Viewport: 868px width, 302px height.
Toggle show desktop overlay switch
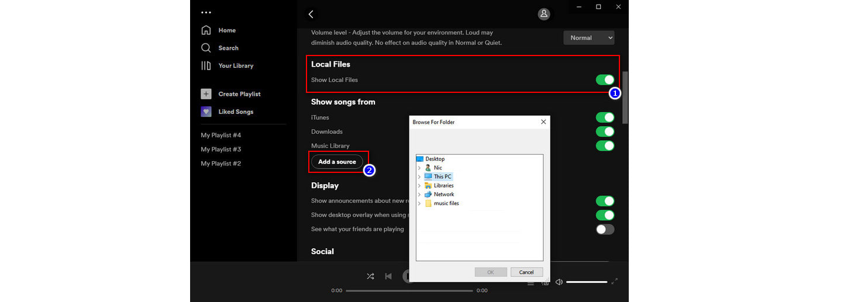point(605,215)
